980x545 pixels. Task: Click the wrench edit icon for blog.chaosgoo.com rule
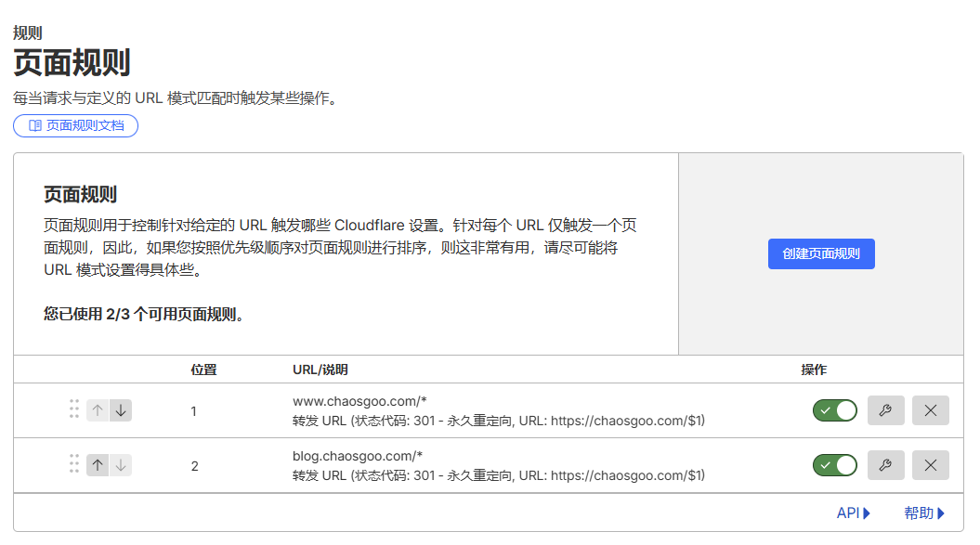[885, 465]
